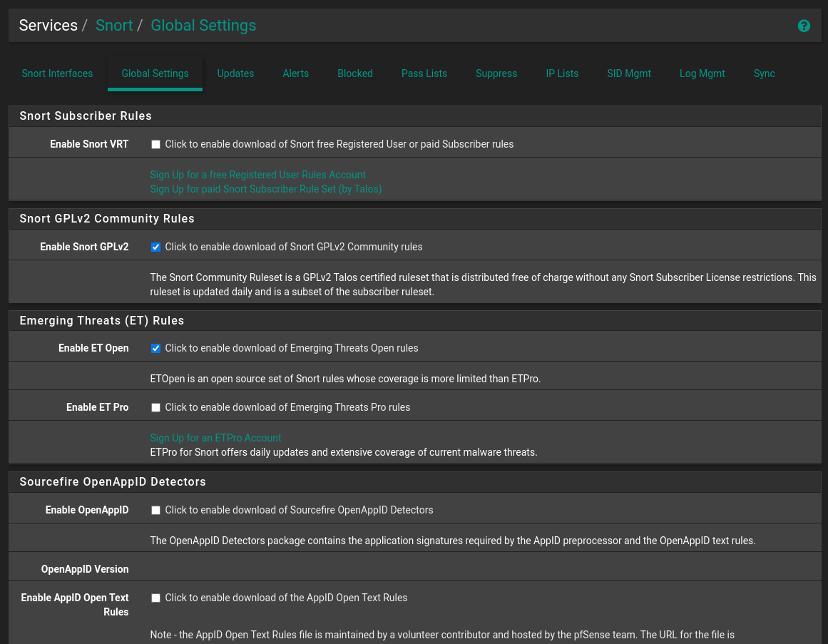Switch to the Snort Interfaces tab
828x644 pixels.
pyautogui.click(x=57, y=73)
